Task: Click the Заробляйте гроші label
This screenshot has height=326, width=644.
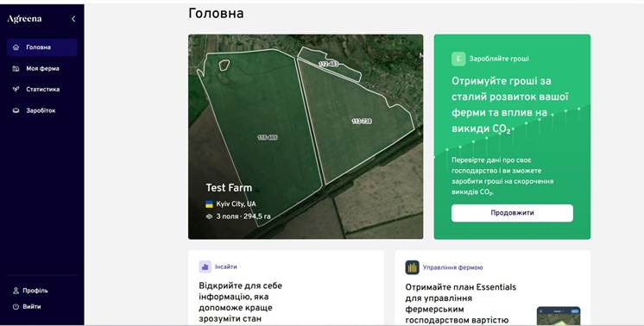Action: point(499,59)
